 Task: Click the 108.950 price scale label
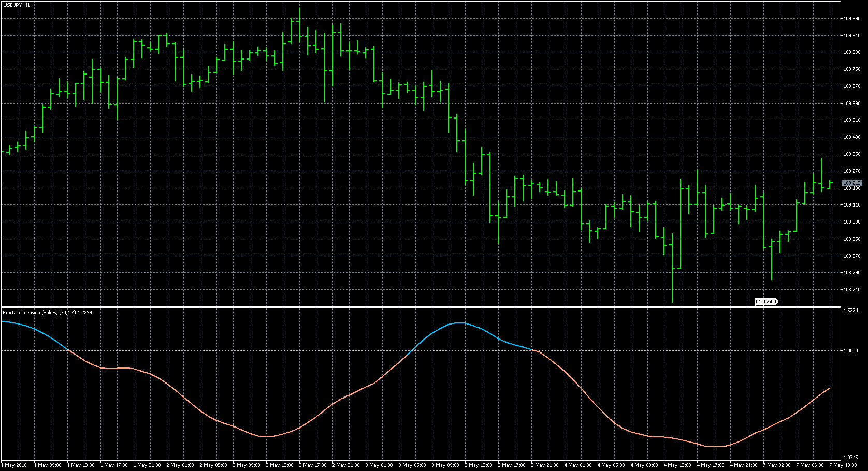tap(852, 239)
